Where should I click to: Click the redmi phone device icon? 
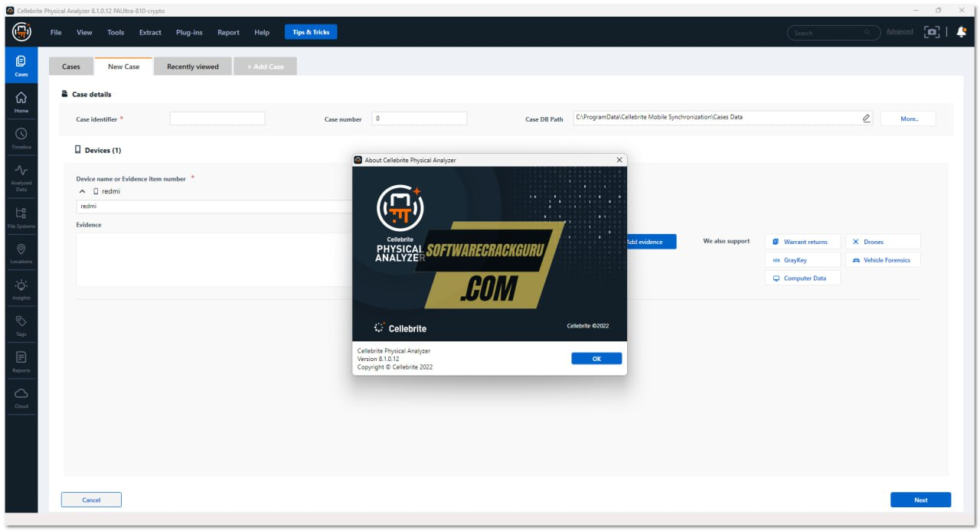tap(96, 191)
